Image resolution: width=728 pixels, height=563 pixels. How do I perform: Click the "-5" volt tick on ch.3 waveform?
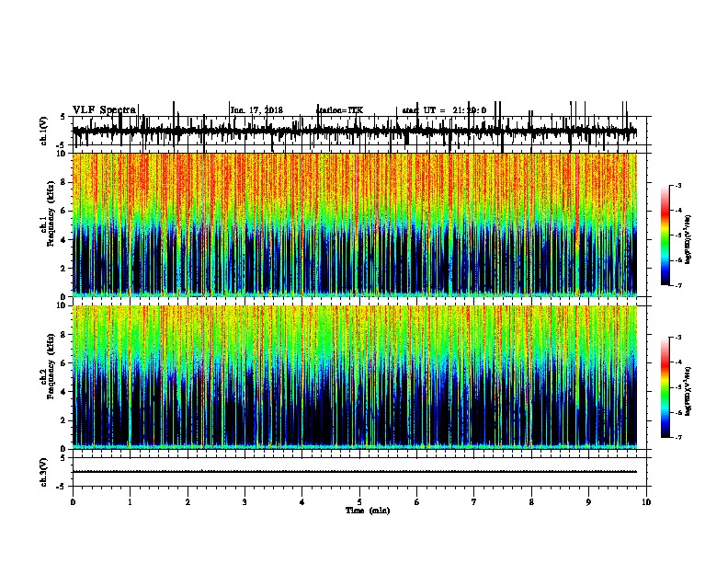coord(62,487)
